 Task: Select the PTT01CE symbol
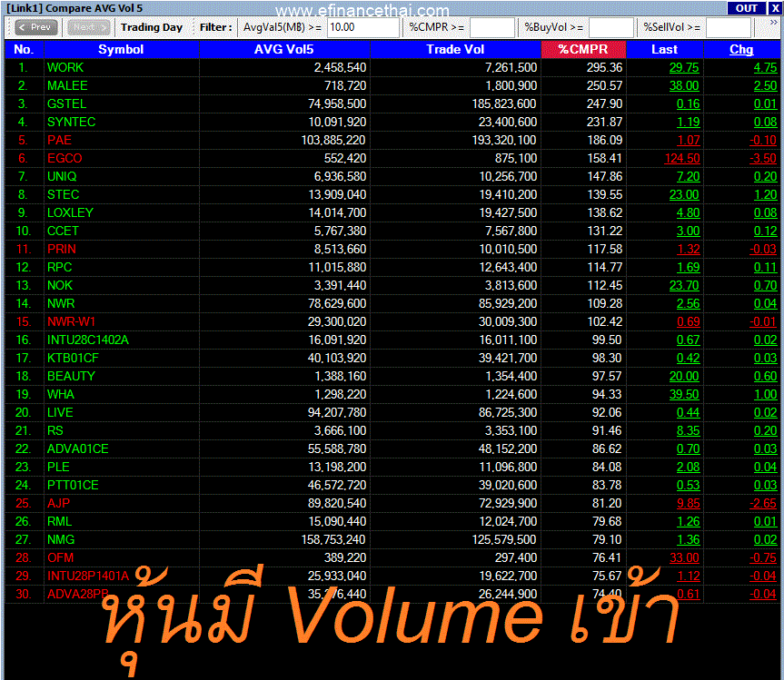pyautogui.click(x=73, y=485)
